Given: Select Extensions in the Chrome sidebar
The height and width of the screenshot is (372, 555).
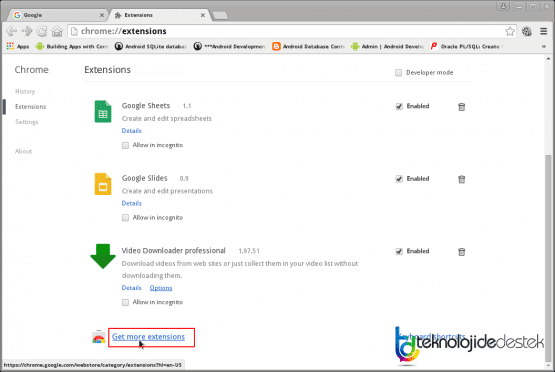Looking at the screenshot, I should [x=30, y=107].
